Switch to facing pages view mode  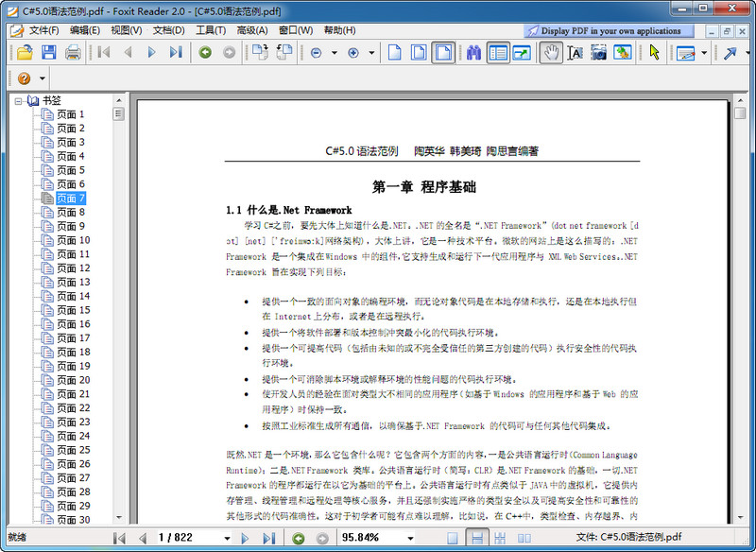(x=523, y=539)
